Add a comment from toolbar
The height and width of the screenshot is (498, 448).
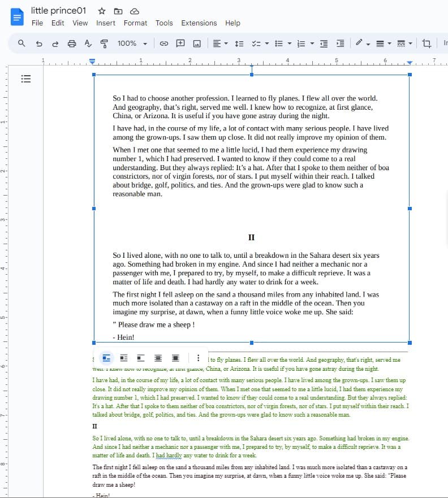[180, 43]
